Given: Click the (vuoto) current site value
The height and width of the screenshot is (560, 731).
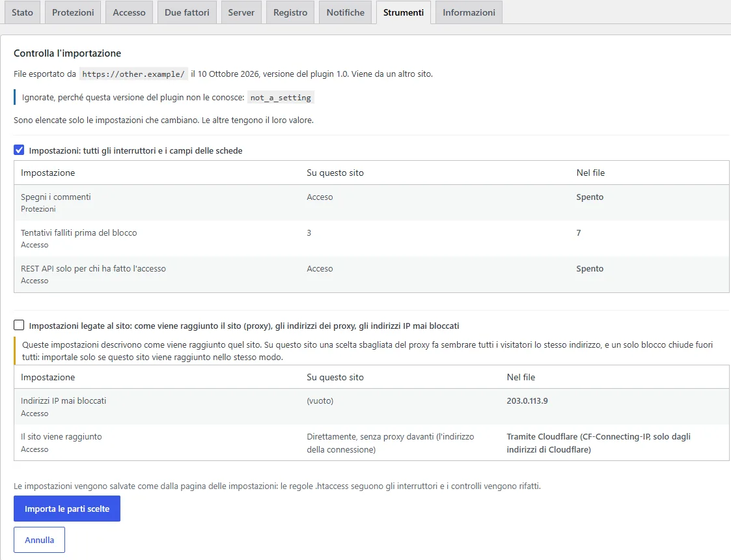Looking at the screenshot, I should pos(320,401).
